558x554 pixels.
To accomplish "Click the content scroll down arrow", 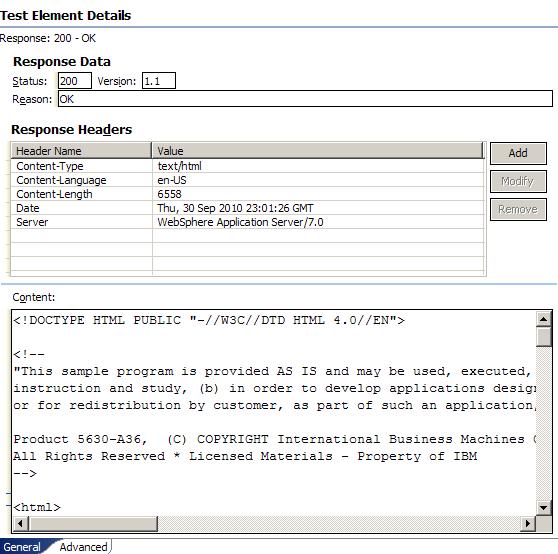I will [x=543, y=507].
